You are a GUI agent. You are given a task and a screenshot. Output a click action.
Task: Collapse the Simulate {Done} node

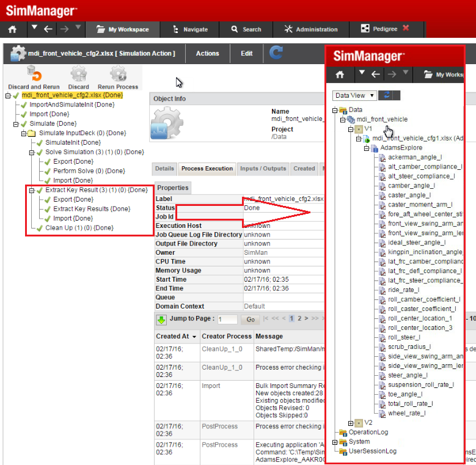[16, 124]
